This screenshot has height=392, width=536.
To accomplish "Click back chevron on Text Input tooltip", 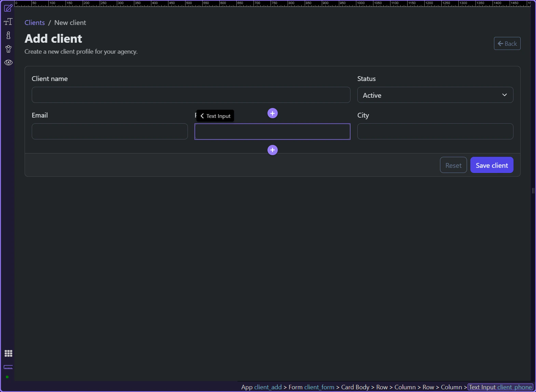I will click(x=202, y=116).
